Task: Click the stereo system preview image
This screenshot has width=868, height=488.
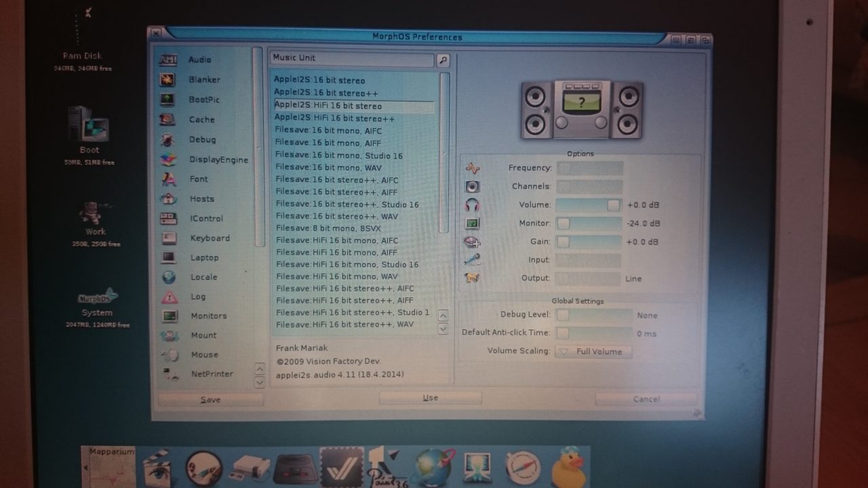Action: (x=582, y=110)
